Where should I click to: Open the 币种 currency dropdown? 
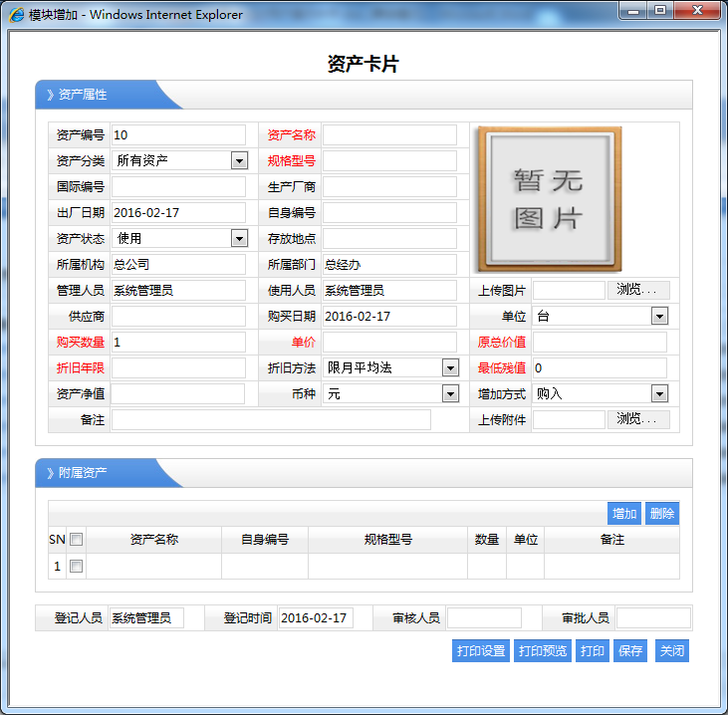(450, 394)
